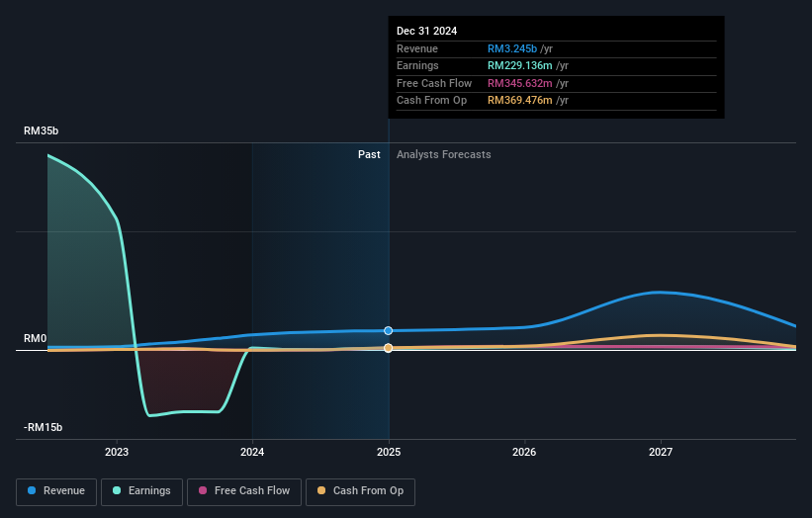Image resolution: width=812 pixels, height=518 pixels.
Task: Click the 2025 x-axis label
Action: tap(389, 453)
